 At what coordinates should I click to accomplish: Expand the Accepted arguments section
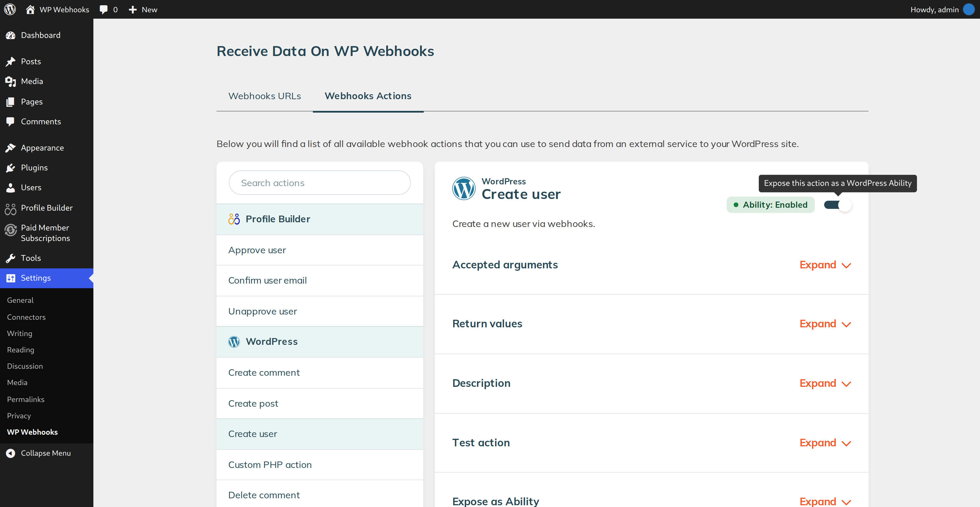(825, 265)
